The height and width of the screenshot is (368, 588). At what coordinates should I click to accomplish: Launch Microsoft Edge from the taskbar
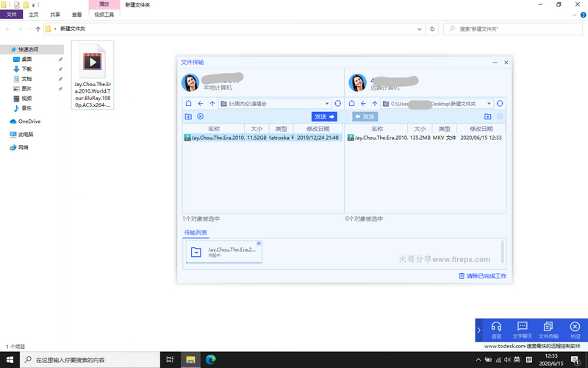[211, 360]
